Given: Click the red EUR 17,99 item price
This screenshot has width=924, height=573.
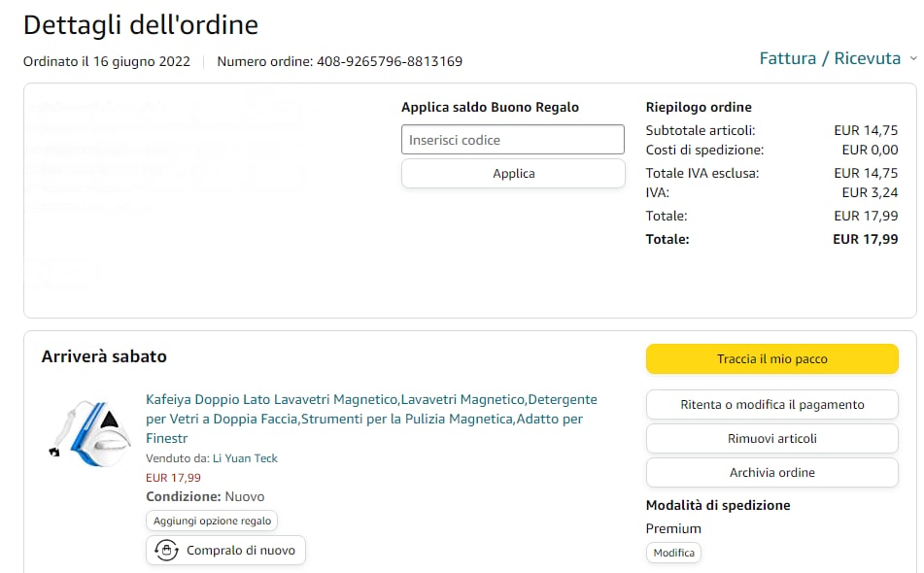Looking at the screenshot, I should pyautogui.click(x=173, y=478).
